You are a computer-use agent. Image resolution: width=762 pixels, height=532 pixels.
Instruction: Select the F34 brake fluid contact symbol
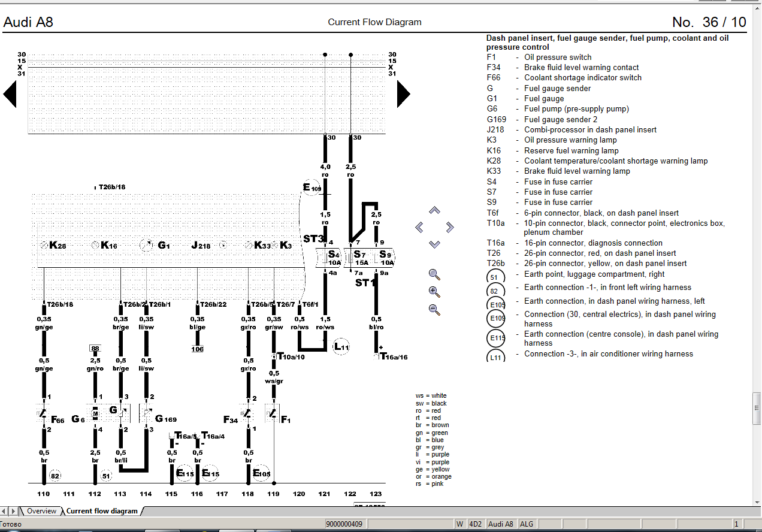(x=248, y=413)
